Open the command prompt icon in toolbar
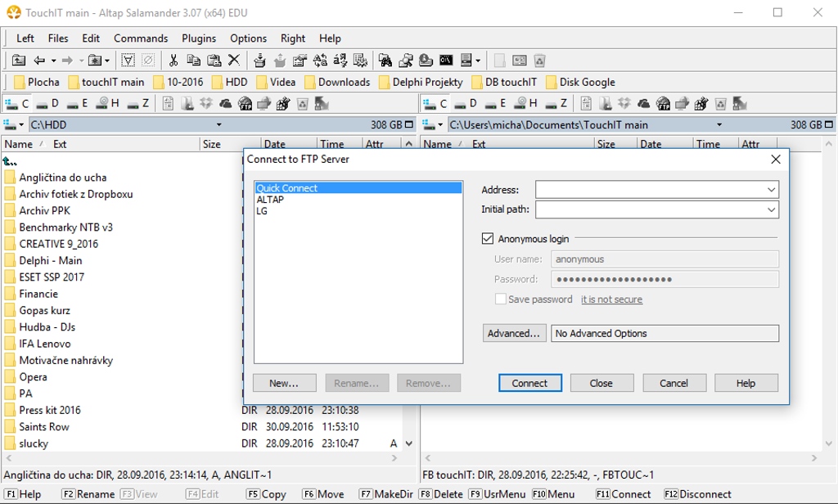The height and width of the screenshot is (504, 838). [x=446, y=61]
